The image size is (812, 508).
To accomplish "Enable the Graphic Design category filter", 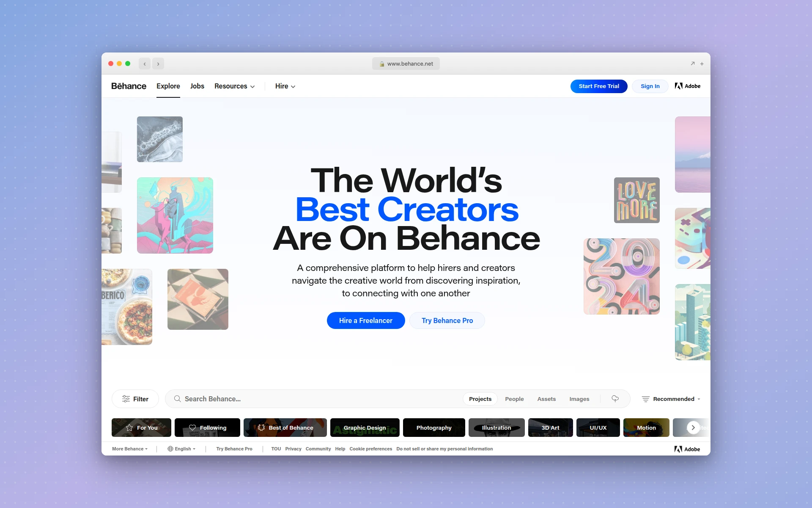I will click(365, 428).
